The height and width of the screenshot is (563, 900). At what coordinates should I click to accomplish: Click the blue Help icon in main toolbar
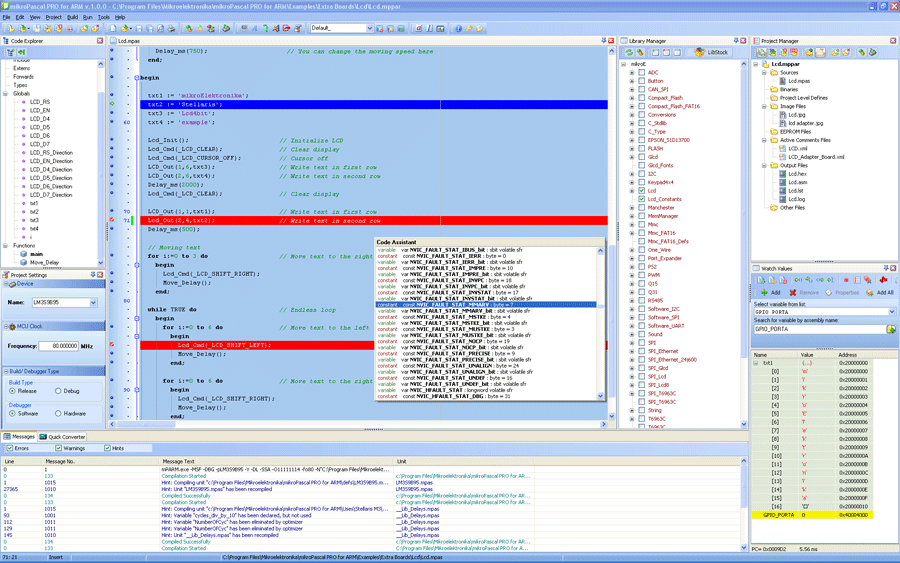458,28
